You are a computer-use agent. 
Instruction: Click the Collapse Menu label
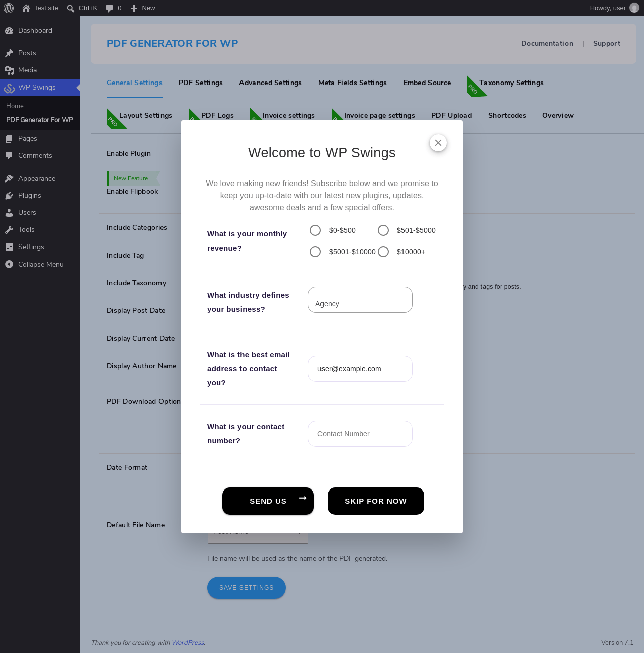click(x=41, y=265)
